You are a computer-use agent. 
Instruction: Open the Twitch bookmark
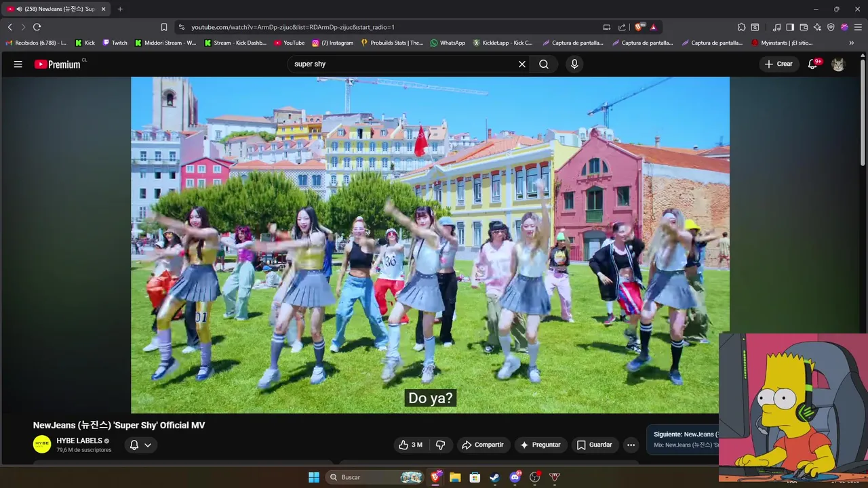(115, 43)
